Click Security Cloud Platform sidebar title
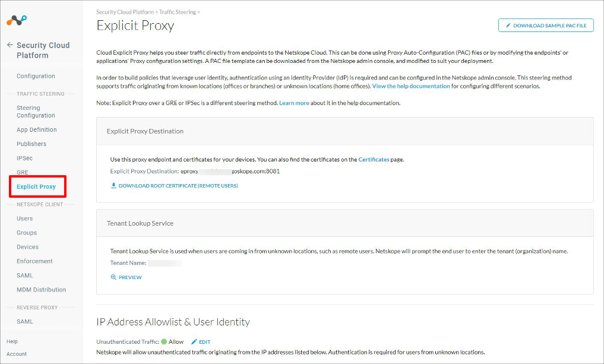The width and height of the screenshot is (604, 364). [43, 50]
